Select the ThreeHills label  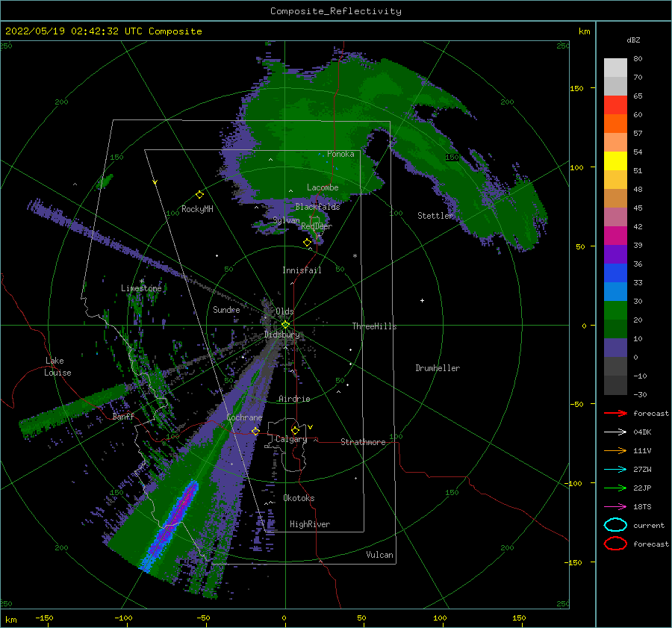(375, 326)
